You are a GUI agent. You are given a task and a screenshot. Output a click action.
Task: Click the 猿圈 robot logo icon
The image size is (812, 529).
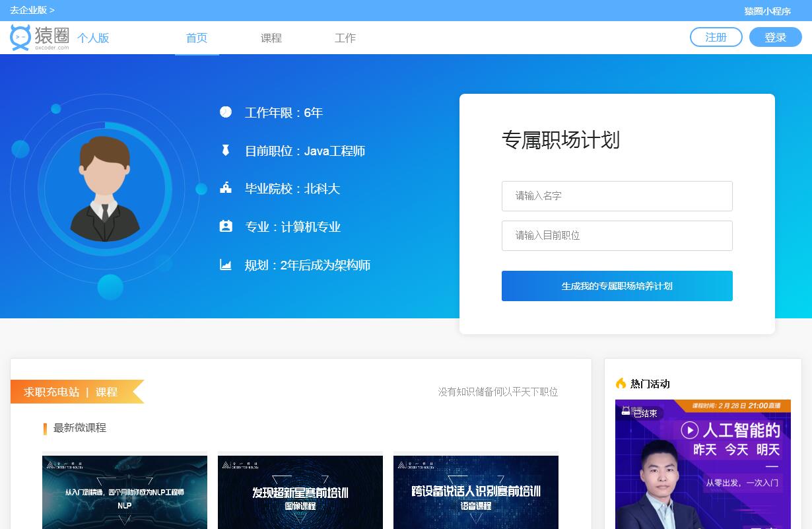tap(20, 38)
